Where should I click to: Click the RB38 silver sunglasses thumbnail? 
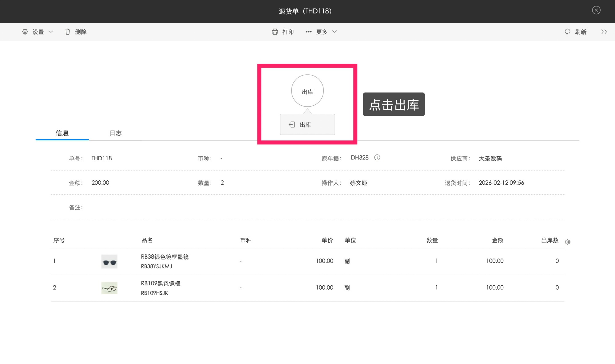109,261
